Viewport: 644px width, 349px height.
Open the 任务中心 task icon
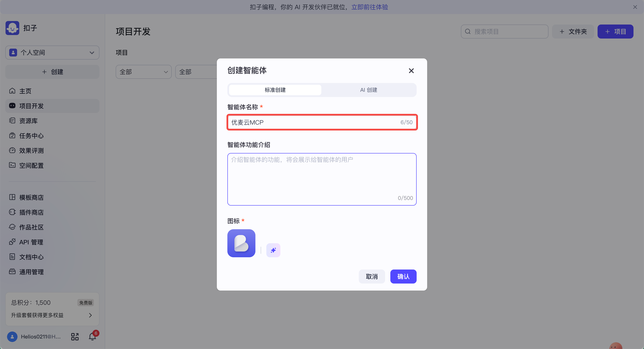(12, 135)
